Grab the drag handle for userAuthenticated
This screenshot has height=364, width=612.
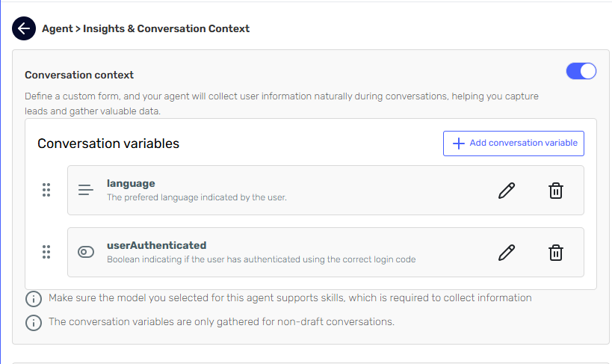(46, 253)
